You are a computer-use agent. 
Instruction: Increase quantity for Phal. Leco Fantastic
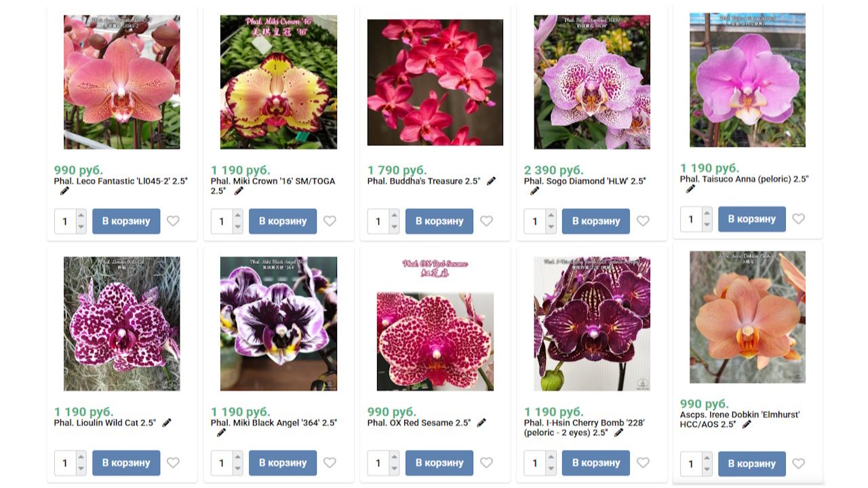[x=81, y=216]
